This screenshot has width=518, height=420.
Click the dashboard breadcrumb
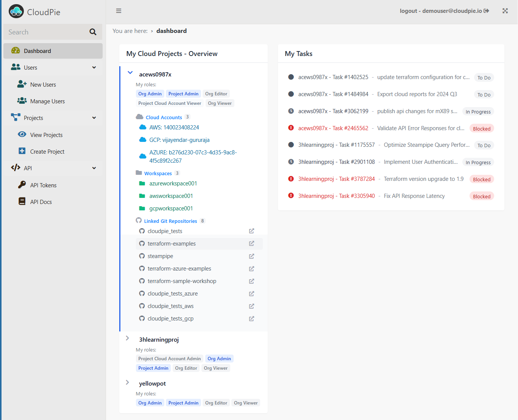[x=172, y=31]
